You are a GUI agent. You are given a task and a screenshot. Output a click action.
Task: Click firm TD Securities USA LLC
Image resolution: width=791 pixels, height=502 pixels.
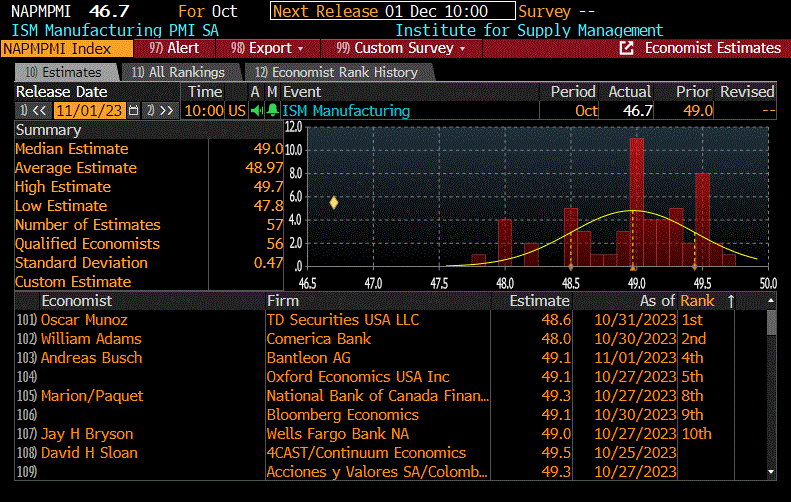coord(343,320)
